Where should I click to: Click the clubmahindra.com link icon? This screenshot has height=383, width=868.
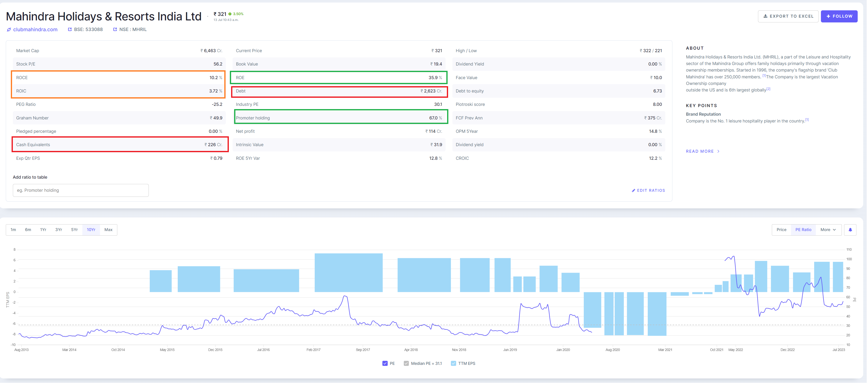[x=9, y=30]
